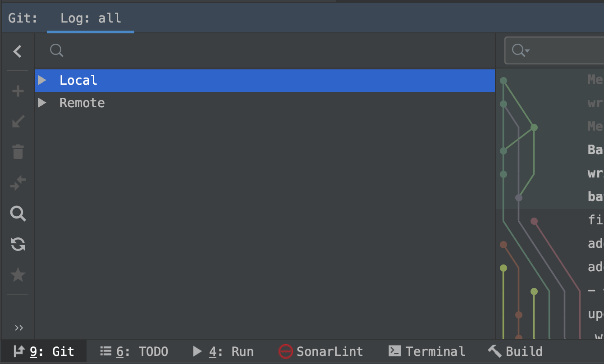
Task: Switch to the Log: all tab
Action: point(90,18)
